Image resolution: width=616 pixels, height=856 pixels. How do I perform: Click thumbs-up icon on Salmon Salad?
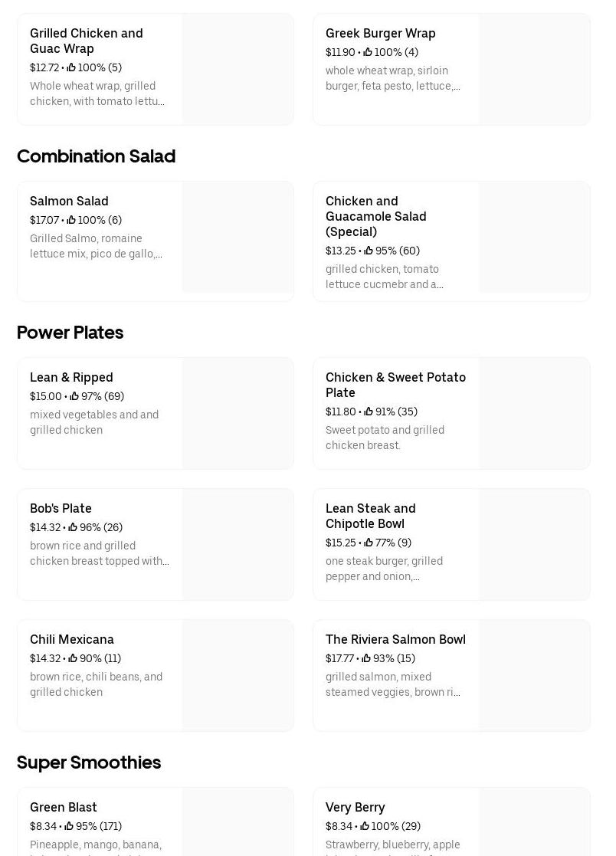point(71,220)
